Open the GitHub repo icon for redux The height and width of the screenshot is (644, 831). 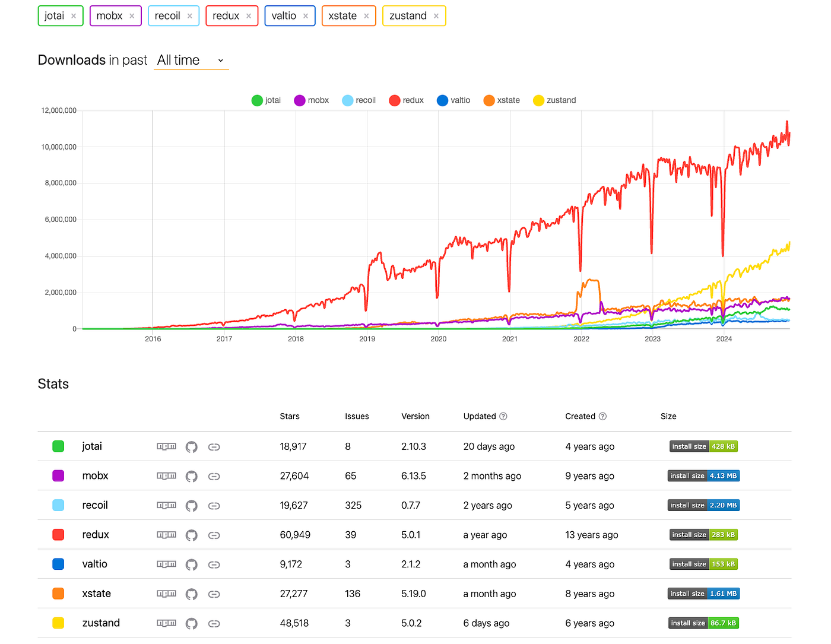[x=191, y=535]
